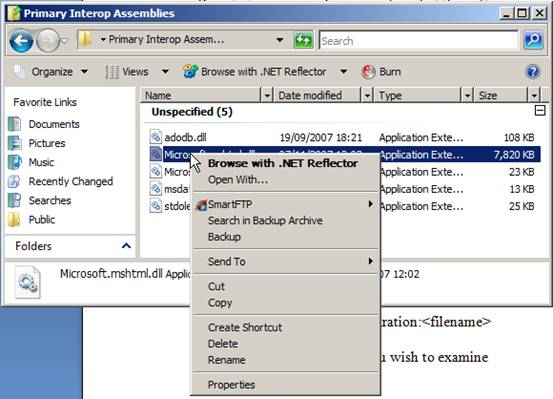This screenshot has width=553, height=399.
Task: Open the Type column filter dropdown
Action: click(x=467, y=95)
